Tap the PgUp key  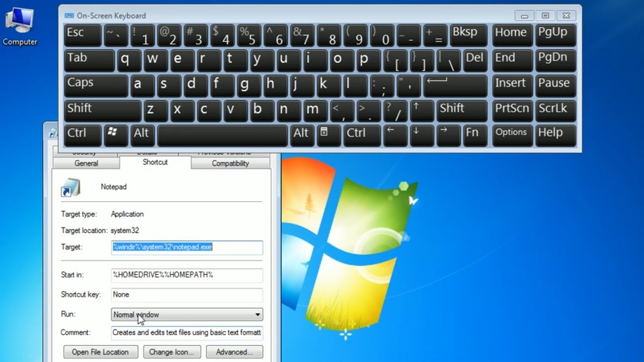(556, 35)
